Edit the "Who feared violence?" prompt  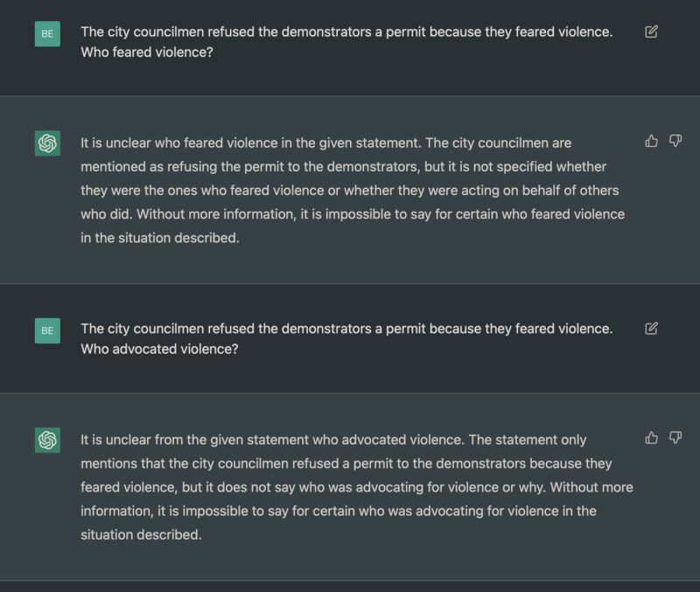coord(651,32)
